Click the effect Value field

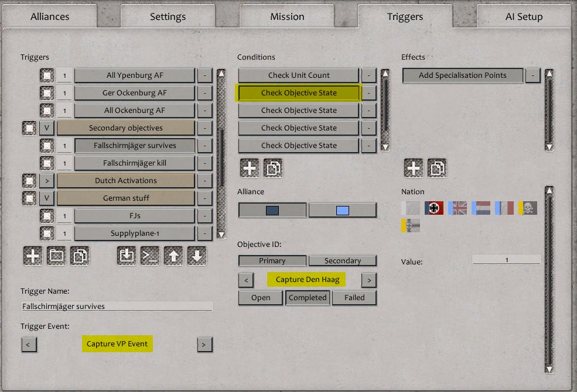(506, 260)
